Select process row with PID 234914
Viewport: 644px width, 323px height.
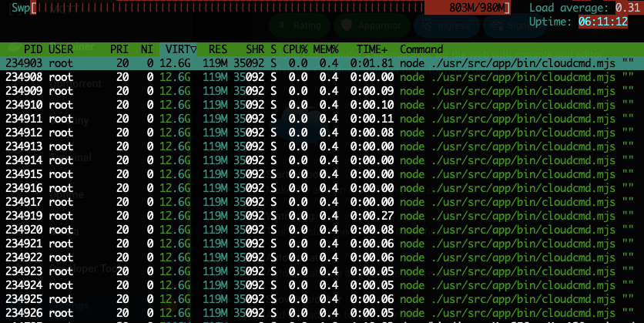322,160
